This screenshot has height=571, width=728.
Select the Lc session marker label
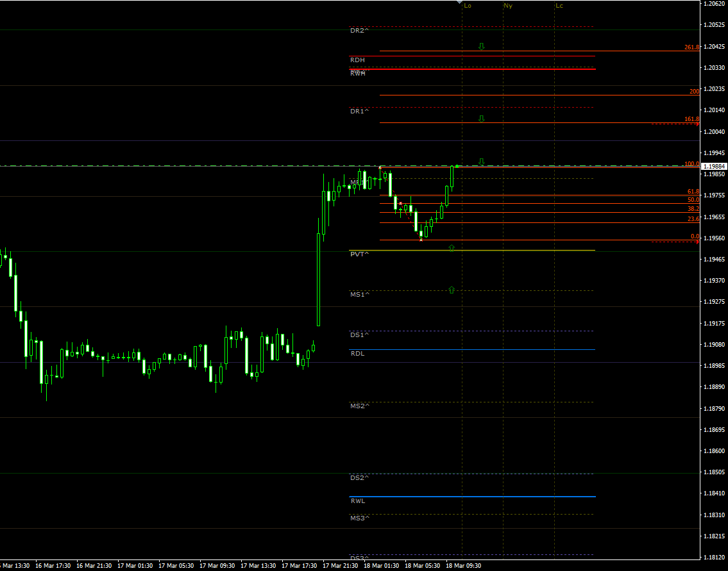click(559, 6)
